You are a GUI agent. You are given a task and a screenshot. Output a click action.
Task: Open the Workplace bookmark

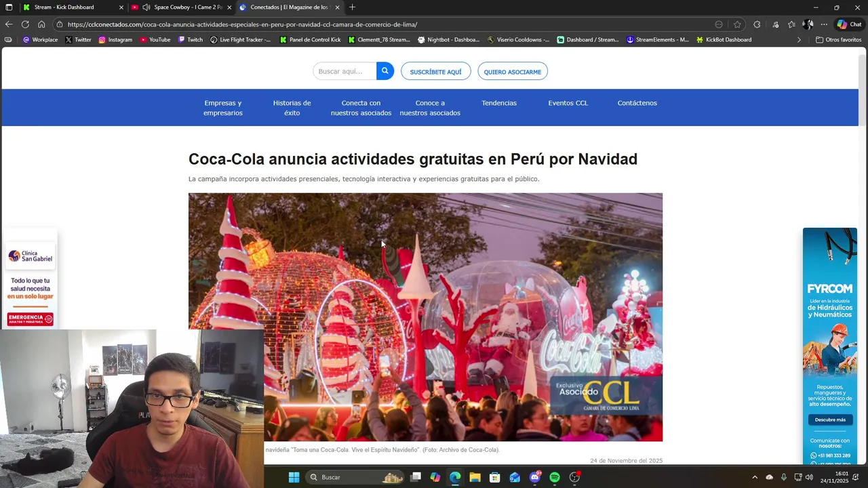(x=40, y=40)
